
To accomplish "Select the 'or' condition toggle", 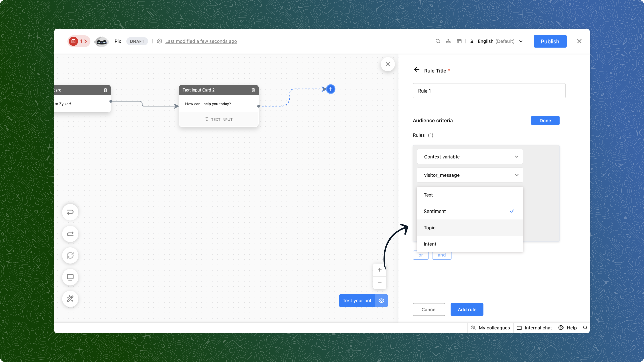I will click(421, 255).
